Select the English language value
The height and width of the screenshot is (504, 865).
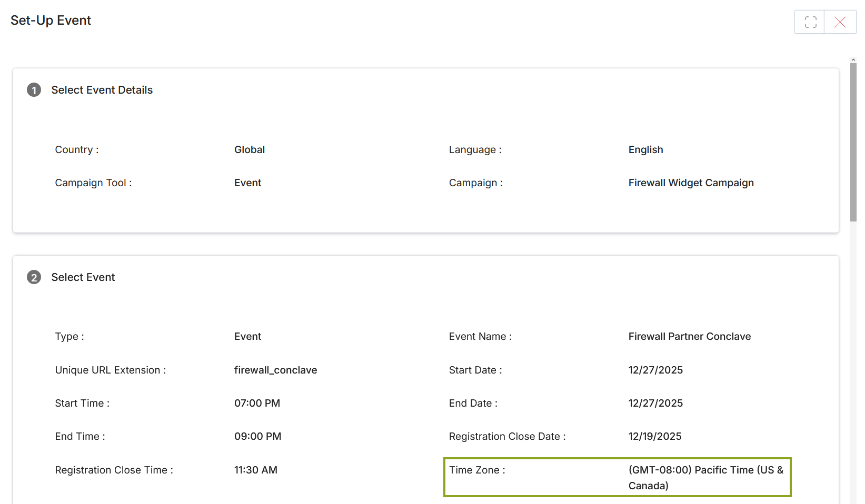(645, 150)
